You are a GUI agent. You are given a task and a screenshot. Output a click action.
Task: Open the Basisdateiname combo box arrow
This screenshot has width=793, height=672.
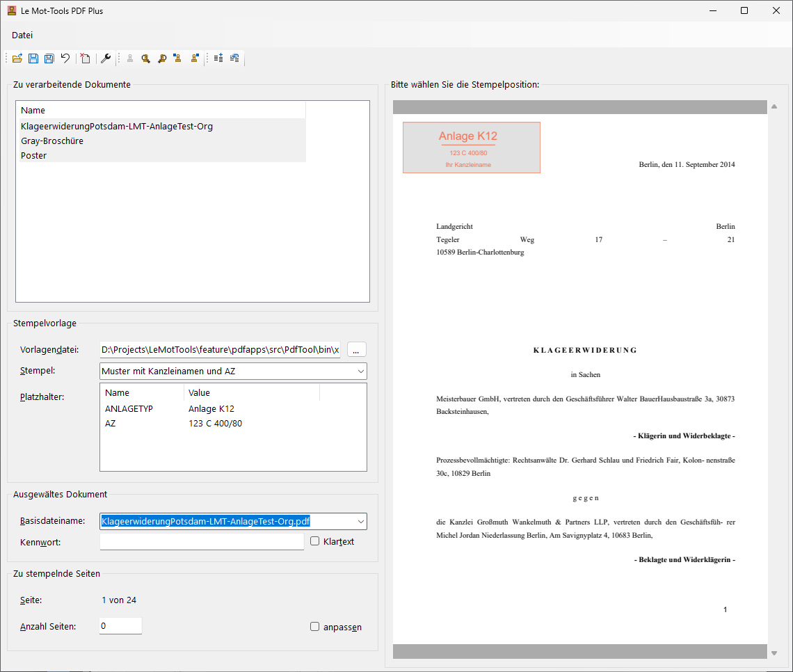pos(360,521)
